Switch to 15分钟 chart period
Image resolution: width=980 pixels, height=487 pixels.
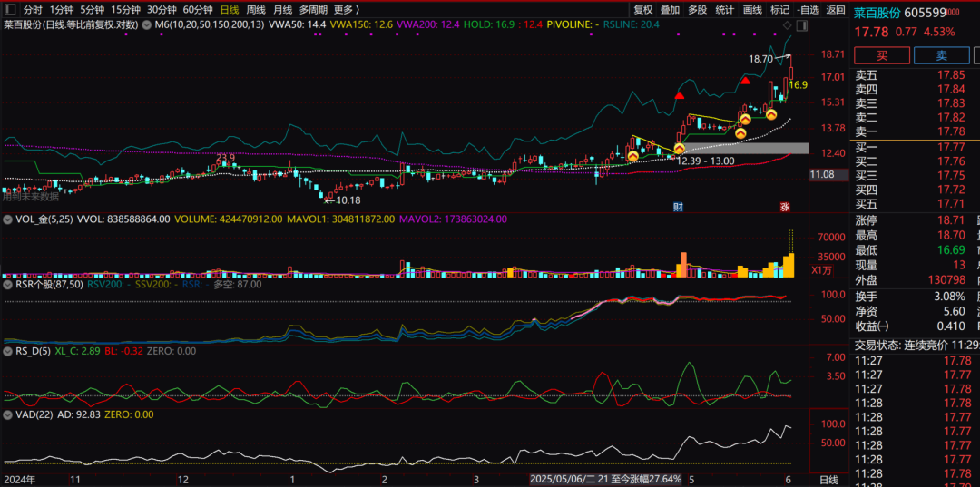tap(125, 9)
